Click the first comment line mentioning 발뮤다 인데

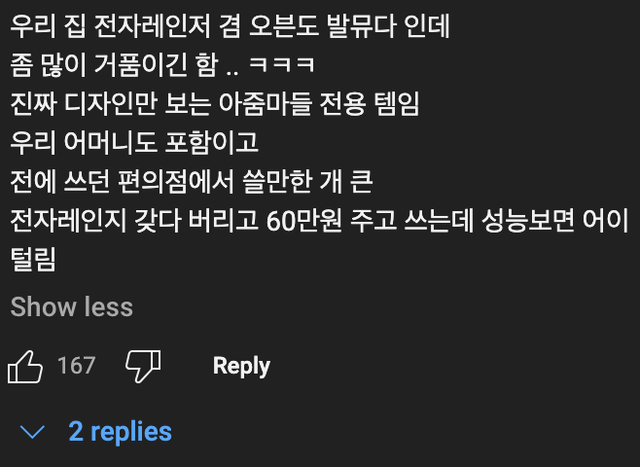tap(229, 26)
